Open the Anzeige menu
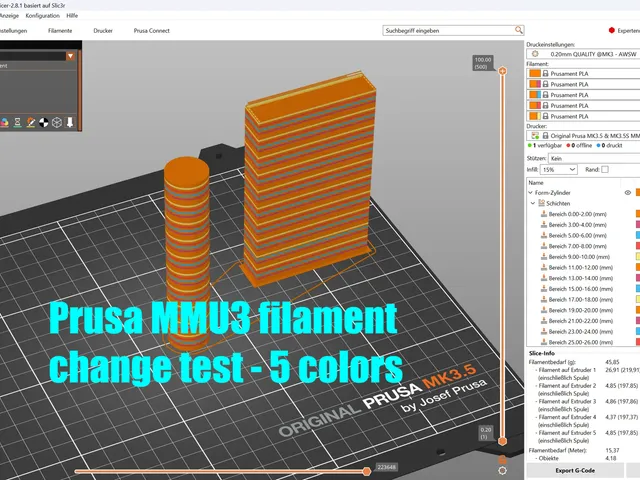The height and width of the screenshot is (480, 640). (9, 16)
